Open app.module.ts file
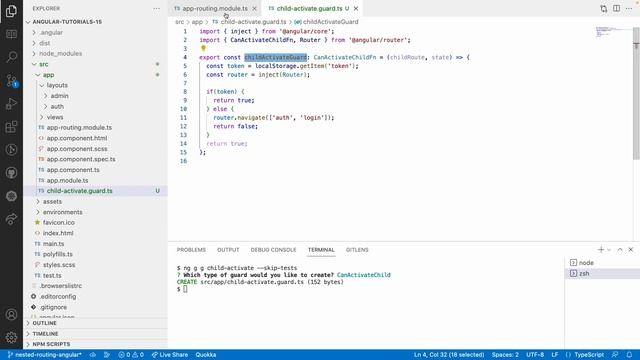The width and height of the screenshot is (640, 360). (96, 180)
